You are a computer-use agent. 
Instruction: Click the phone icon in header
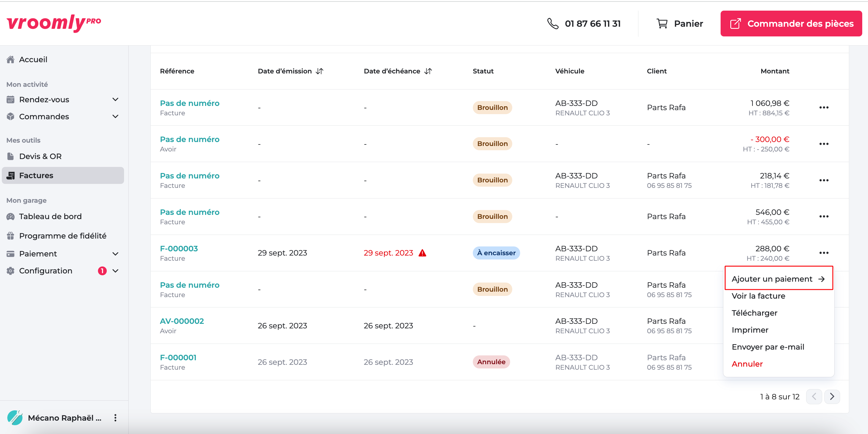tap(553, 24)
